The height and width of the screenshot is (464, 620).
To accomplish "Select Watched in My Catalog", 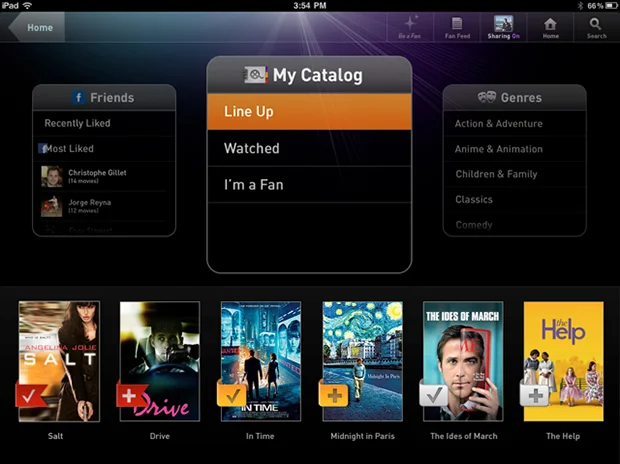I will point(309,148).
